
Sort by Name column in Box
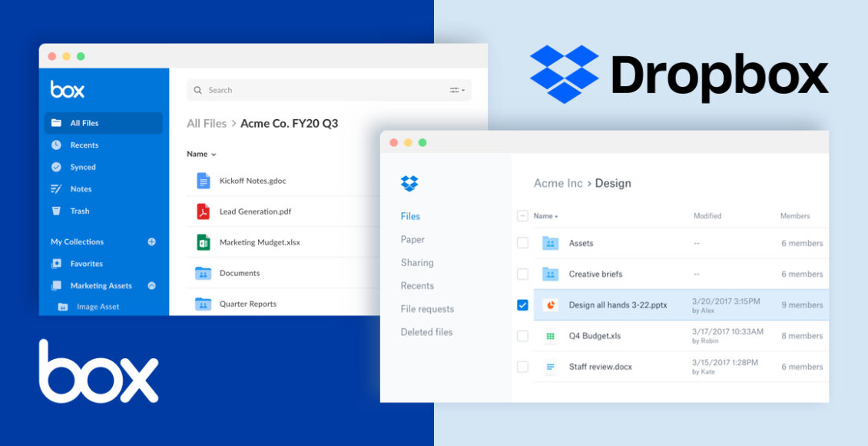pyautogui.click(x=201, y=154)
